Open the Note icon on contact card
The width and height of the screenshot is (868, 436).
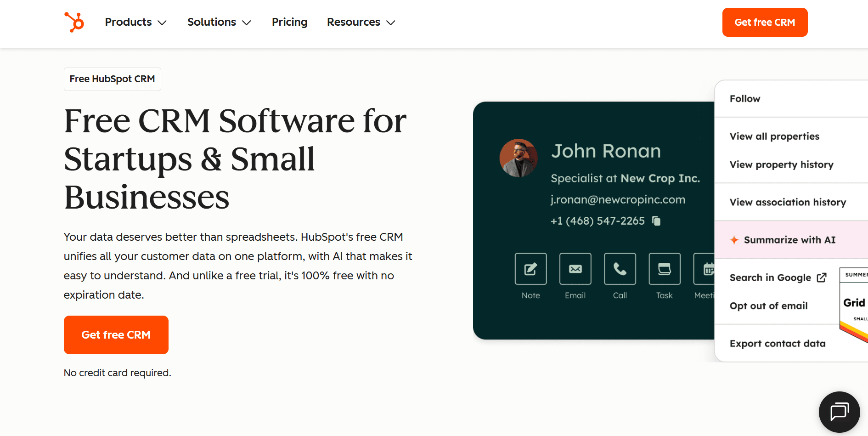click(x=530, y=269)
